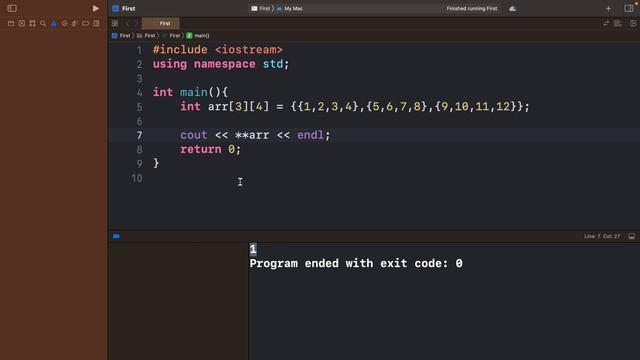Click Program ended with exit code text
Screen dimensions: 640x360
tap(356, 263)
